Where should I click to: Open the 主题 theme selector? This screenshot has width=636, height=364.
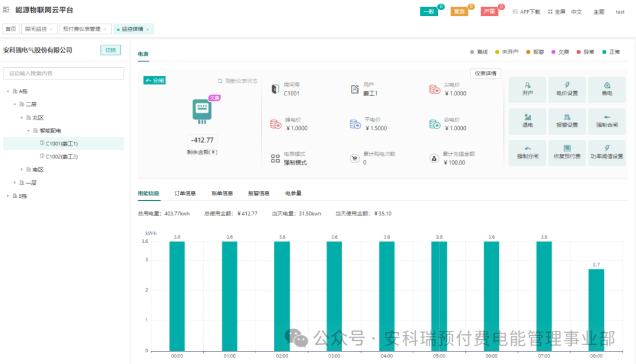599,12
